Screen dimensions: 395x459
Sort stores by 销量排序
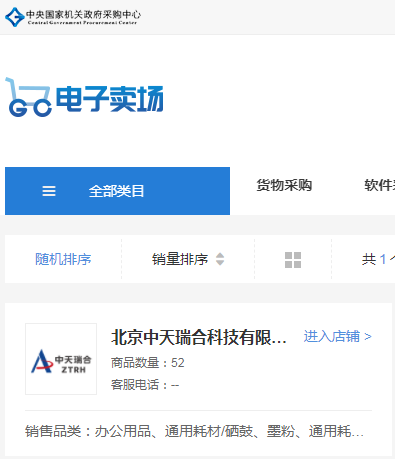[x=180, y=259]
